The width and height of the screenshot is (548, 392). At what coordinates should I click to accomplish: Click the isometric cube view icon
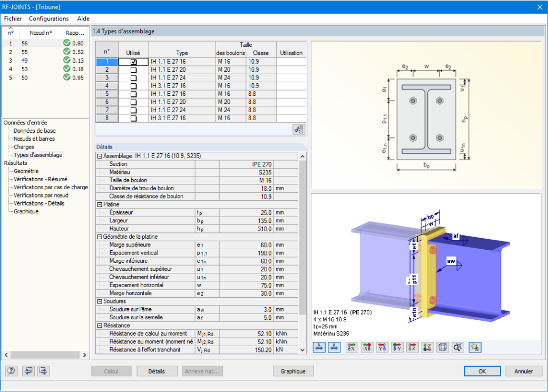coord(443,347)
